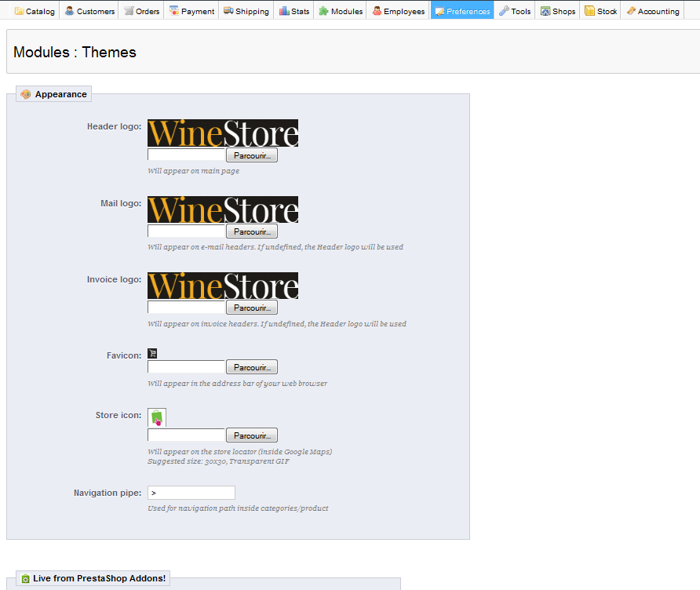Open the Payment tab
Screen dimensions: 700x590
pyautogui.click(x=191, y=11)
